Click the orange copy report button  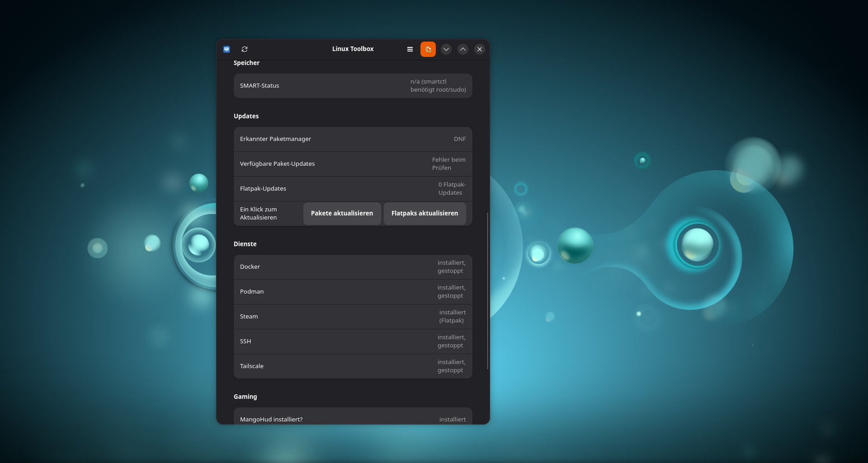[428, 49]
